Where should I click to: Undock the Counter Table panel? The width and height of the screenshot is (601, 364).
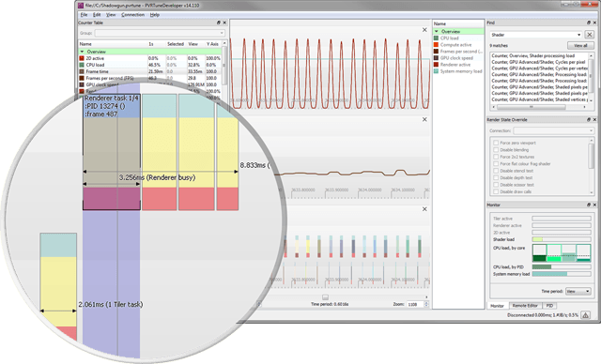click(219, 23)
